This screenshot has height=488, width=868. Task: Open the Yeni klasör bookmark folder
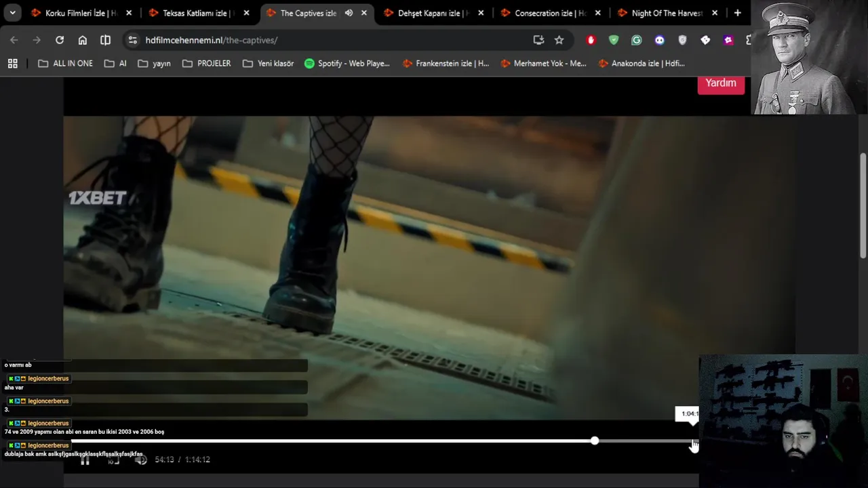(268, 63)
